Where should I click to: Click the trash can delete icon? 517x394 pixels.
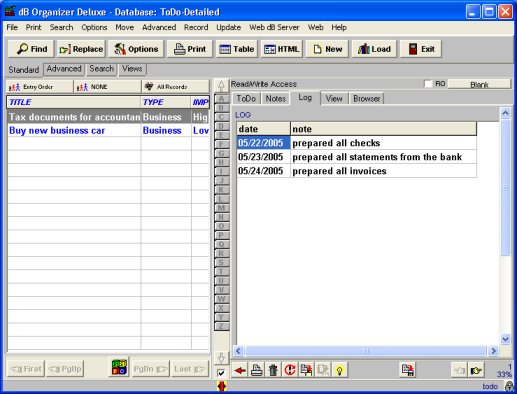[273, 370]
